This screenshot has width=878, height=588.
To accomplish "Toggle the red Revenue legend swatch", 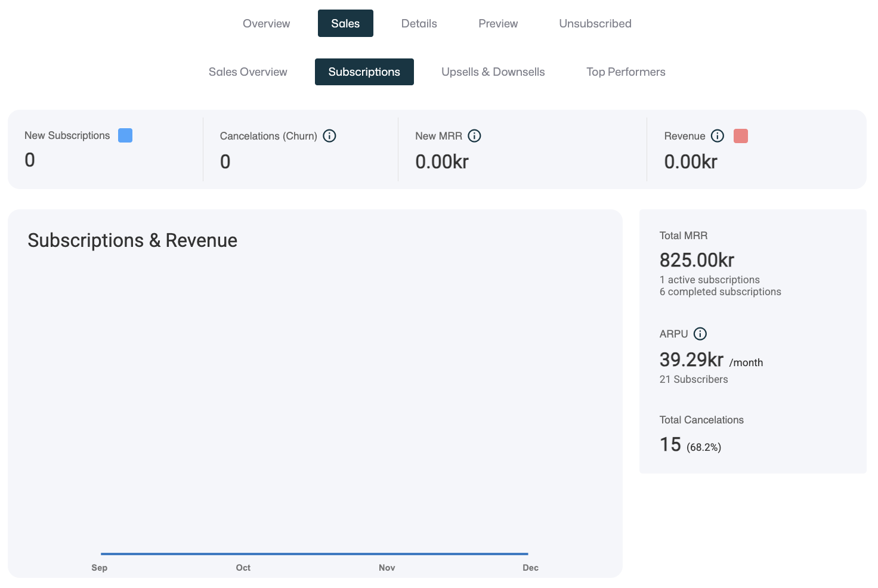I will tap(741, 136).
